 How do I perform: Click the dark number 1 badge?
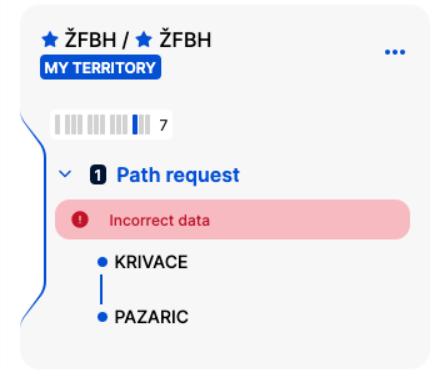click(x=98, y=175)
